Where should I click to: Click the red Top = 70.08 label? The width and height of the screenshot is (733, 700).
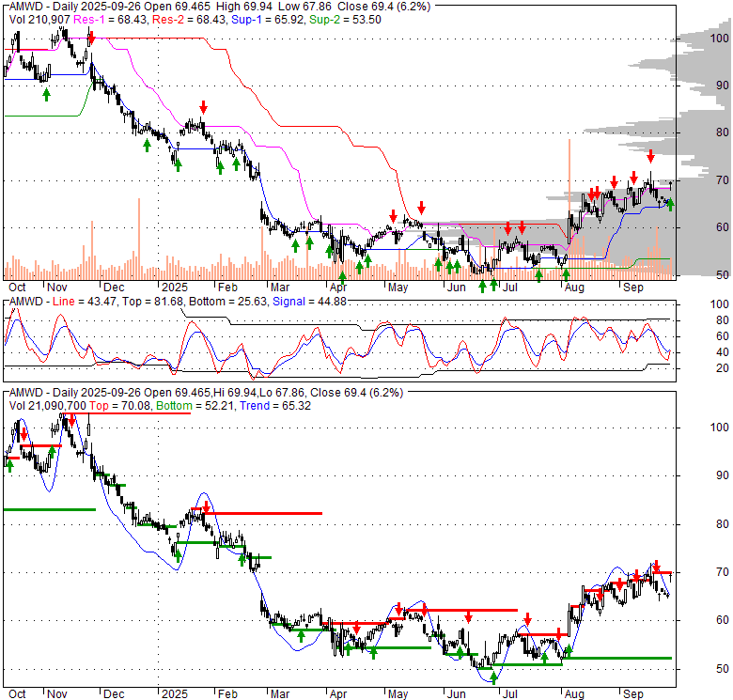[119, 406]
